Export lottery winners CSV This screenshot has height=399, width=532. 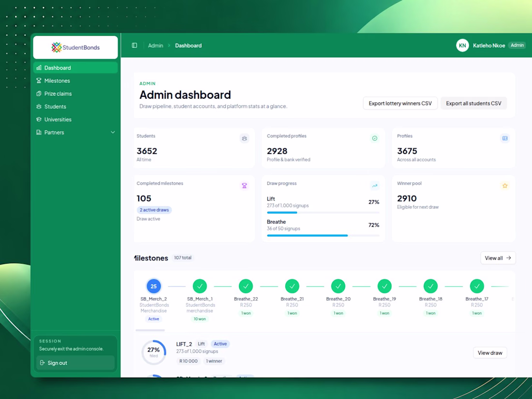coord(400,103)
